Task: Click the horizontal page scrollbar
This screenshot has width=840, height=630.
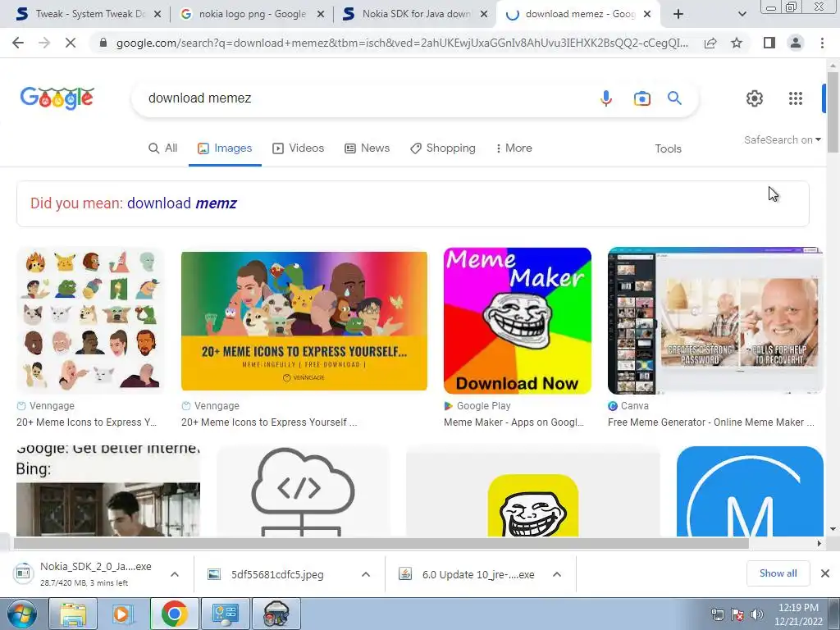Action: click(x=381, y=543)
